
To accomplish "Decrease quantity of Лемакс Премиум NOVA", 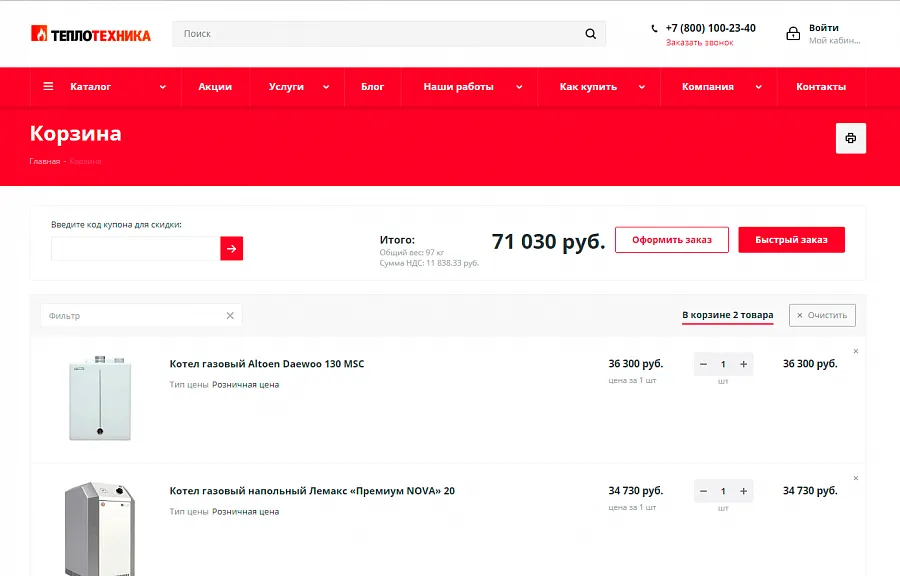I will coord(703,491).
